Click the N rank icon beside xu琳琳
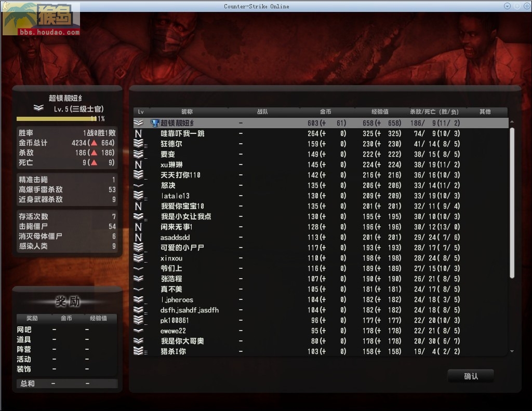 coord(138,165)
